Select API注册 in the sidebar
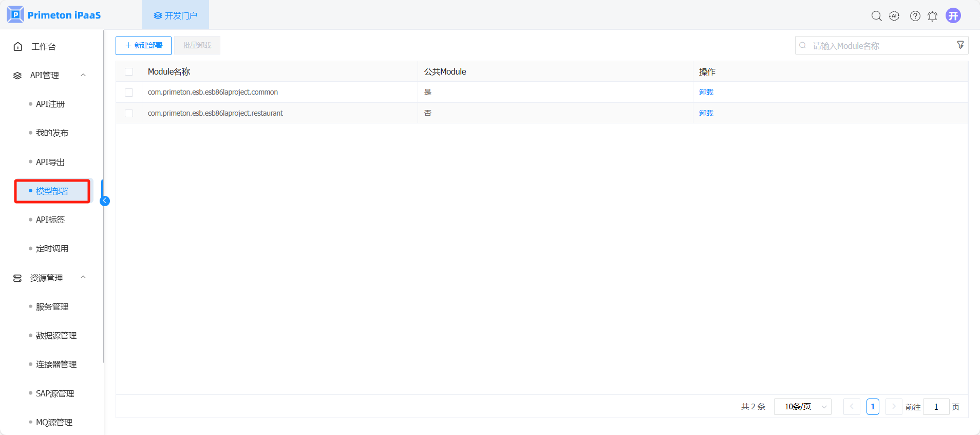Screen dimensions: 980x435 [x=50, y=104]
